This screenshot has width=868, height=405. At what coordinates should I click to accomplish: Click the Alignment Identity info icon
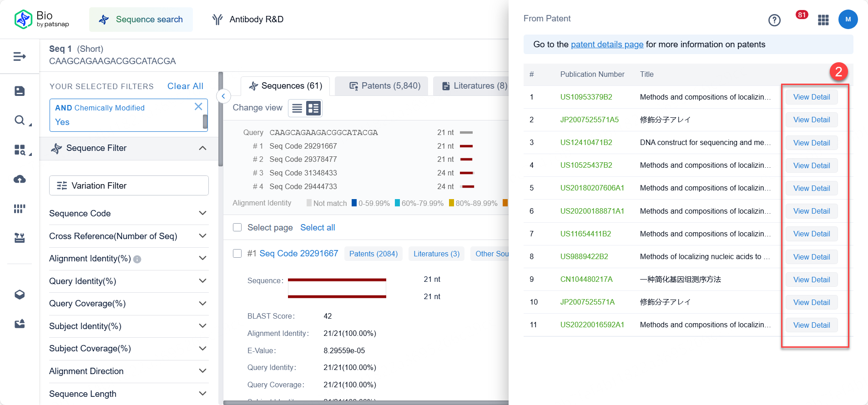coord(137,259)
